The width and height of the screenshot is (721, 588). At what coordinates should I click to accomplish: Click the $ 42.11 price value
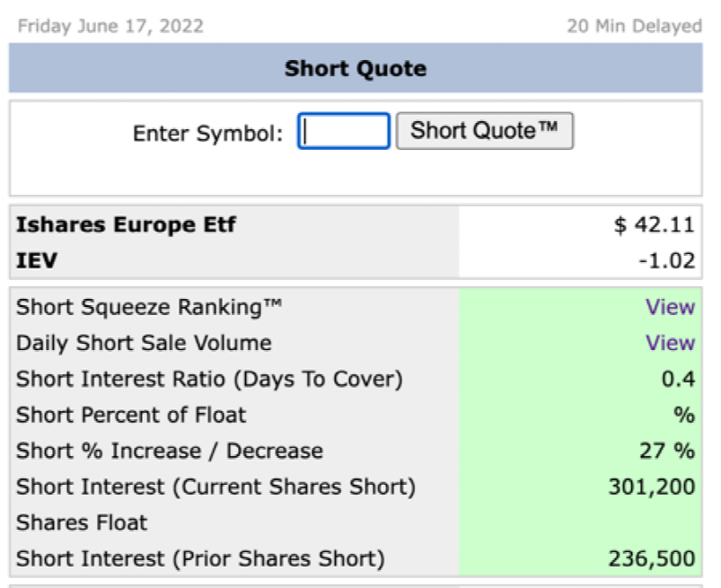tap(655, 224)
